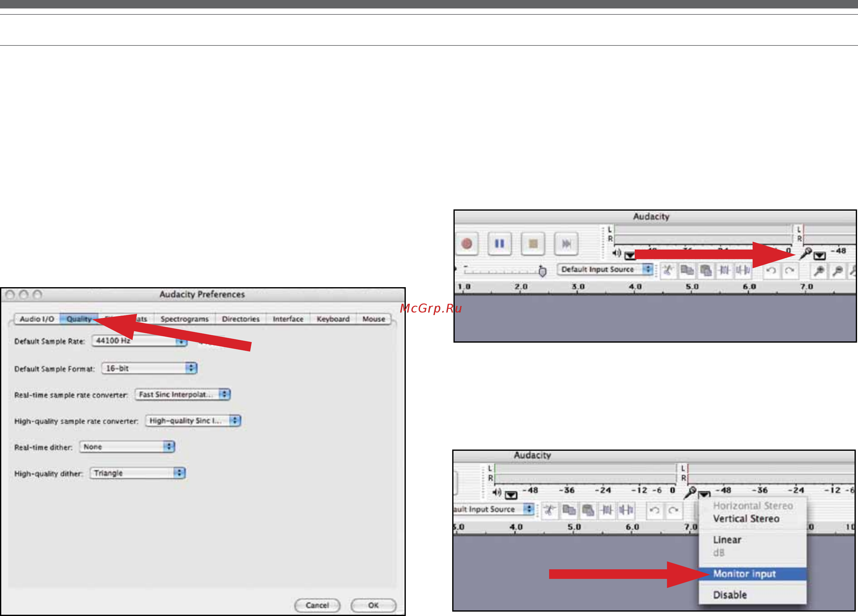The width and height of the screenshot is (858, 616).
Task: Click the input meter dropdown arrow in the lower Audacity window
Action: 704,494
